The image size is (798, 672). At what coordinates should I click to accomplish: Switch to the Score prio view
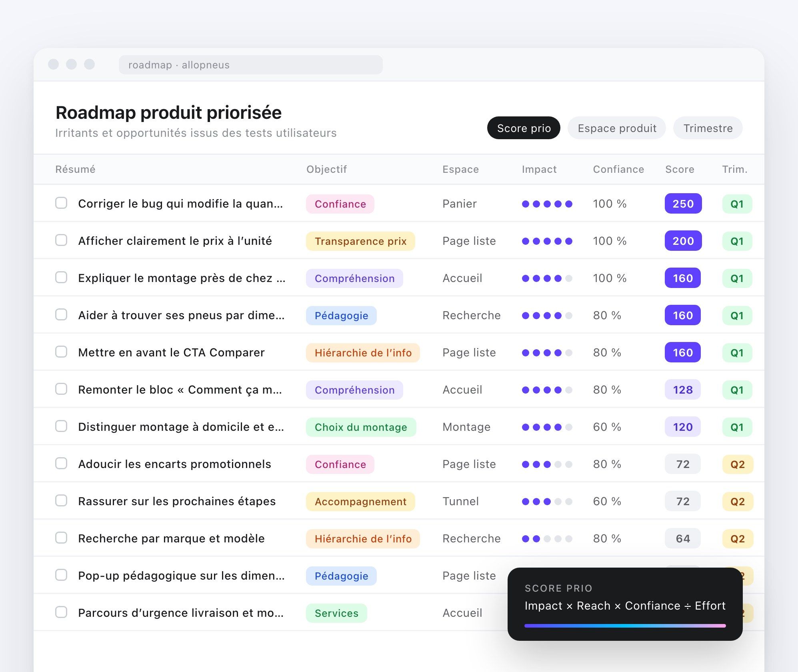(524, 128)
